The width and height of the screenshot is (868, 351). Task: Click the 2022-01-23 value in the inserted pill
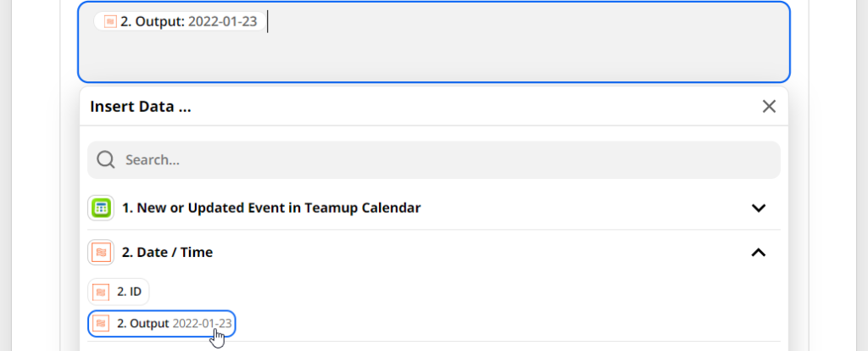click(223, 22)
